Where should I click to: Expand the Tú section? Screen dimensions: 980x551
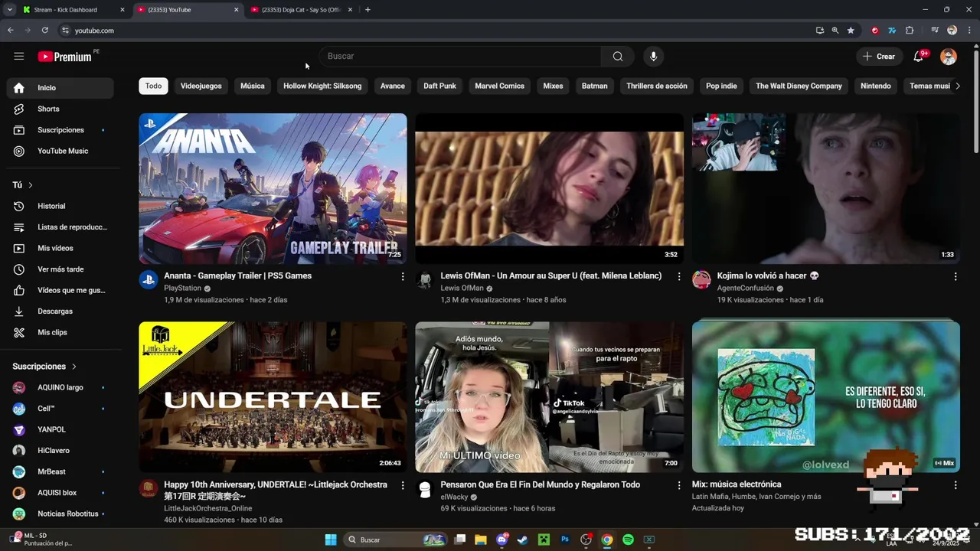coord(23,185)
